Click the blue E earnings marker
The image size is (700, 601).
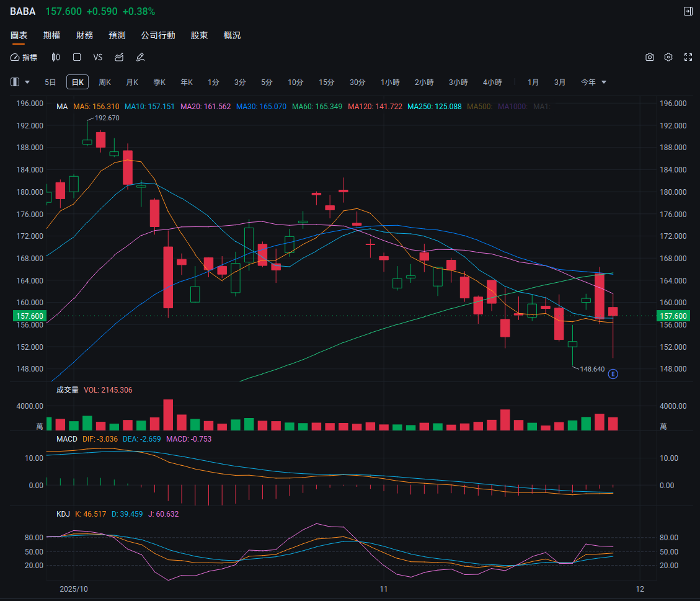click(x=613, y=374)
